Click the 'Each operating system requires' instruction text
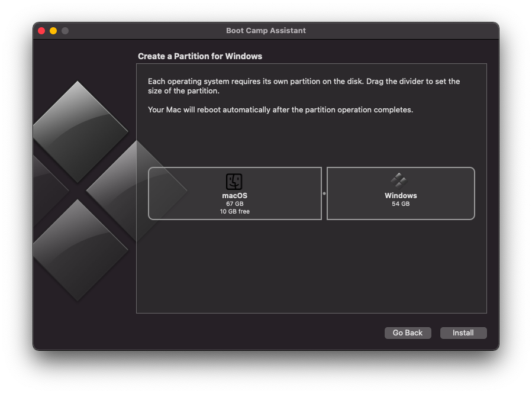 (304, 86)
